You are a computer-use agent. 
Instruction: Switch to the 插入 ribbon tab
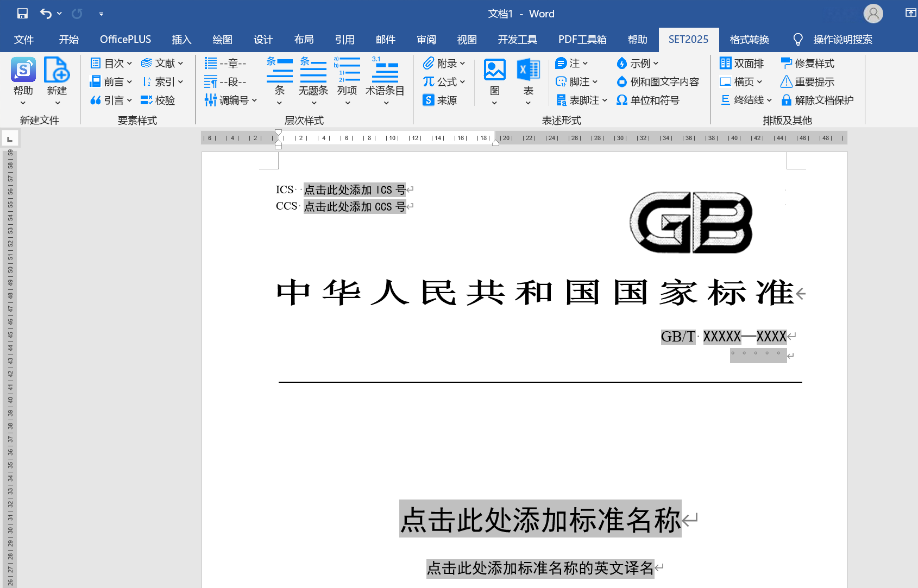click(x=181, y=40)
